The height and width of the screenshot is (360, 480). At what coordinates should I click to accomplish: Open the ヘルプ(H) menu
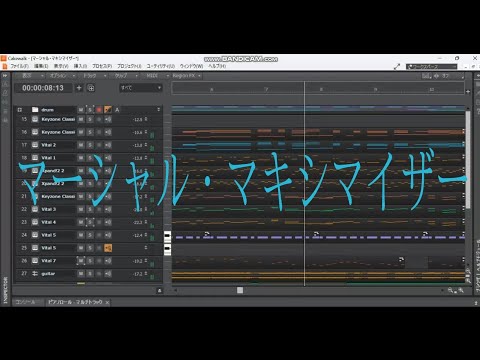pyautogui.click(x=217, y=66)
